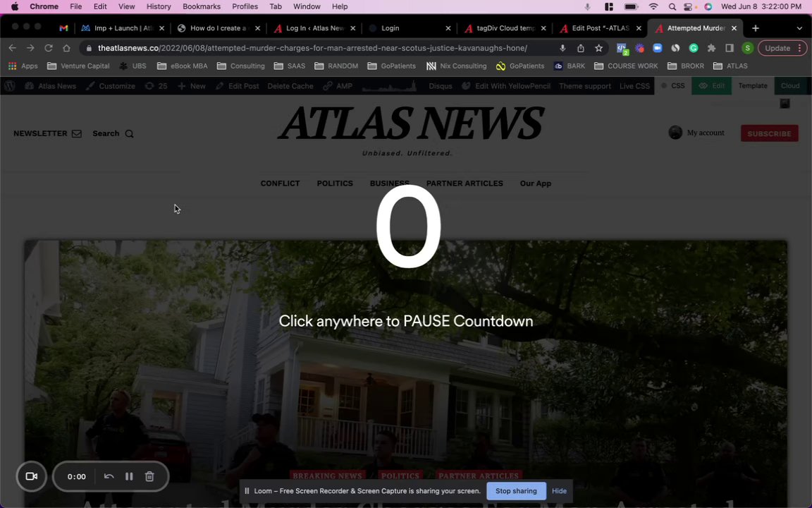
Task: Open the Consulting bookmark folder
Action: coord(241,66)
